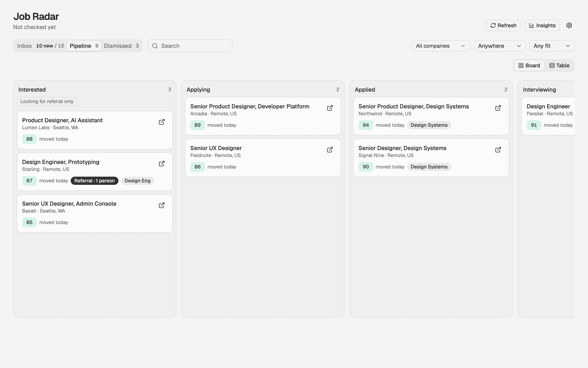Click the Refresh button
The width and height of the screenshot is (588, 368).
(x=503, y=26)
